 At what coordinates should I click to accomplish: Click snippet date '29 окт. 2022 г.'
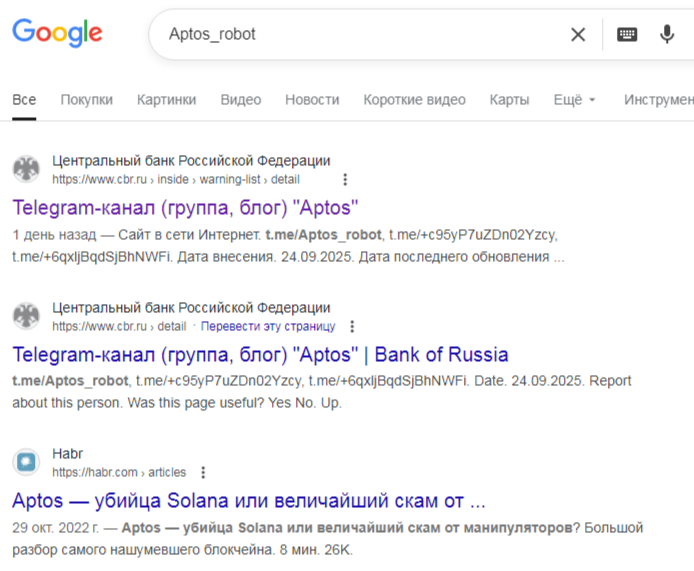click(55, 528)
